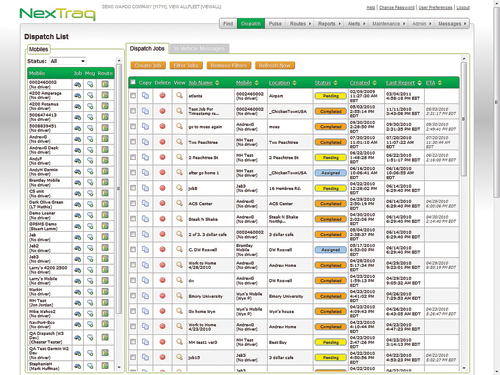This screenshot has height=375, width=500.
Task: Click the Refresh Now button
Action: pyautogui.click(x=275, y=65)
